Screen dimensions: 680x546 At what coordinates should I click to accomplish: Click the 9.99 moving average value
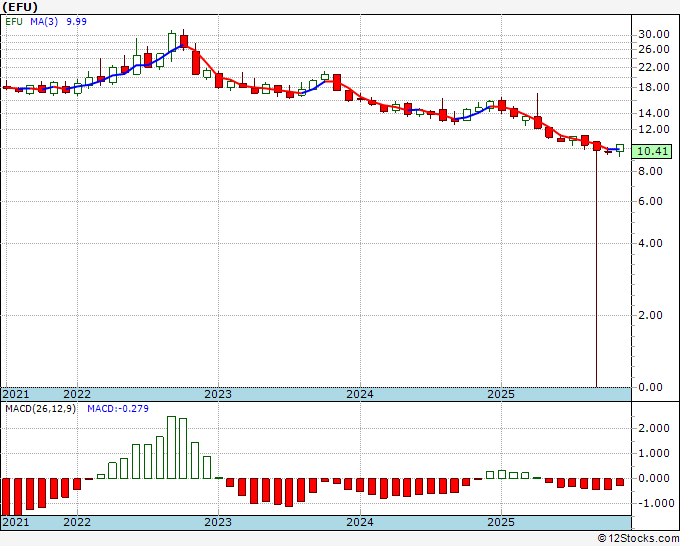pos(76,21)
